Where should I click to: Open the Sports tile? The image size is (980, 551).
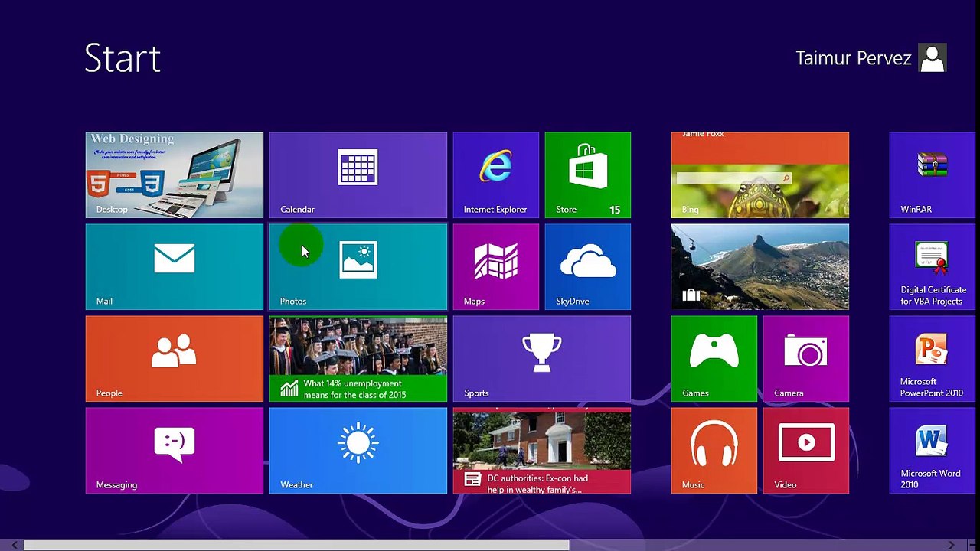(542, 359)
